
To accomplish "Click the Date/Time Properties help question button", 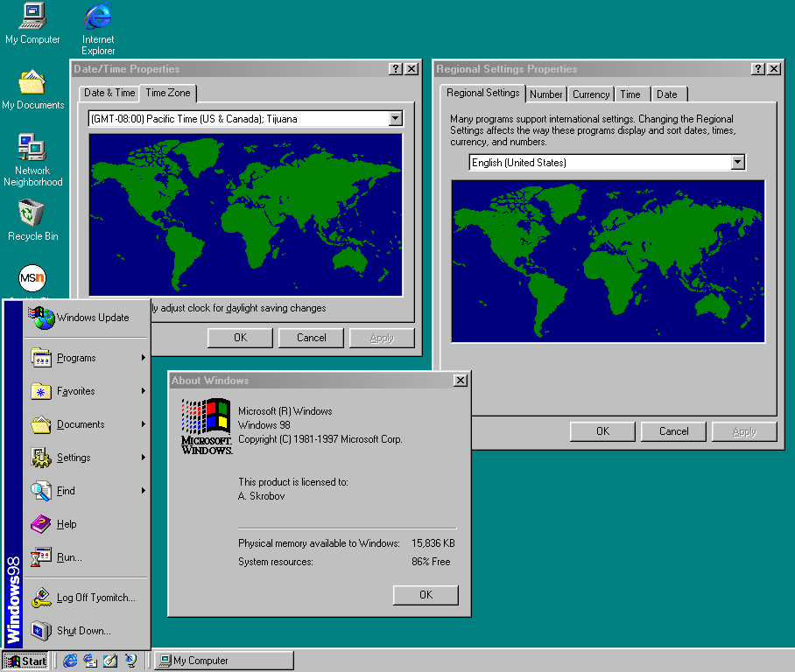I will [396, 69].
